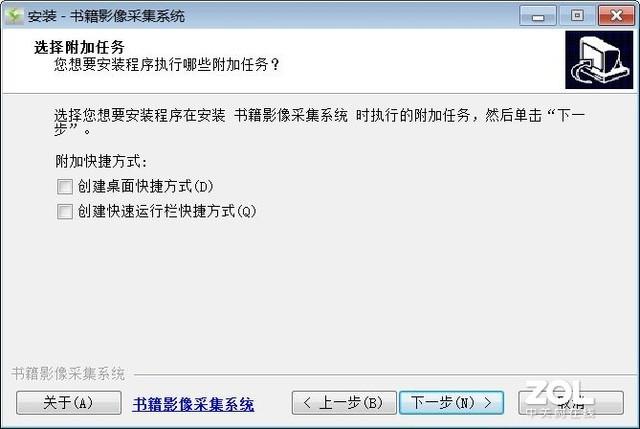Click the 选择附加任务 heading
The image size is (640, 429).
(79, 47)
